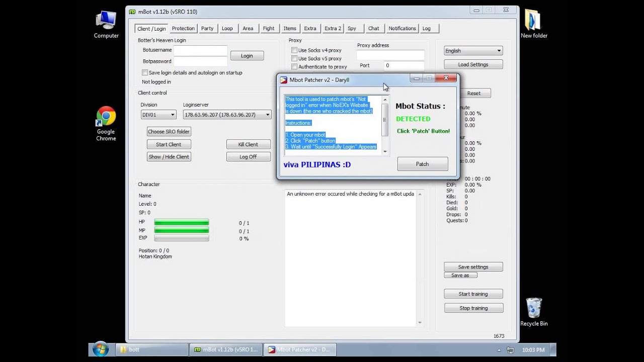Click the Start training button
The width and height of the screenshot is (644, 362).
tap(473, 294)
